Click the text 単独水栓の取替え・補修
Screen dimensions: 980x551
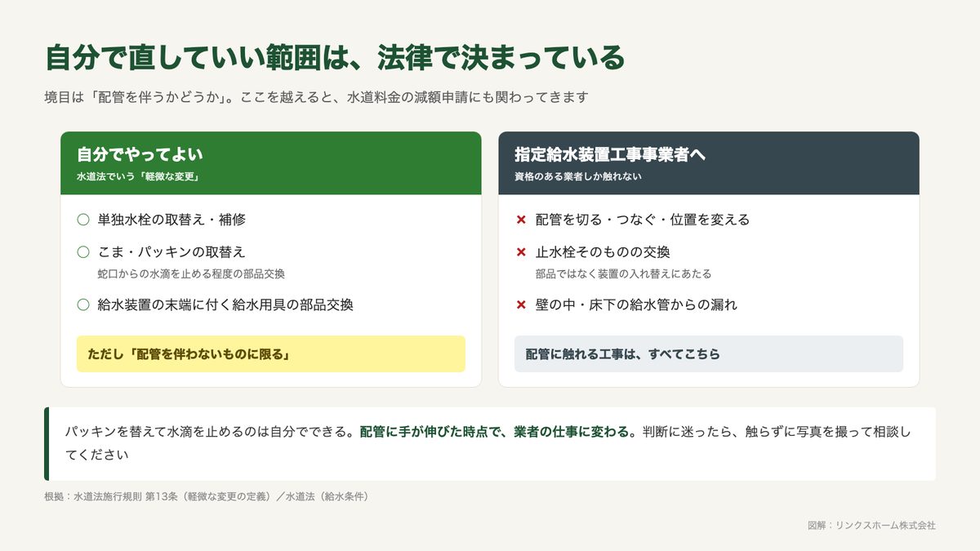[171, 220]
